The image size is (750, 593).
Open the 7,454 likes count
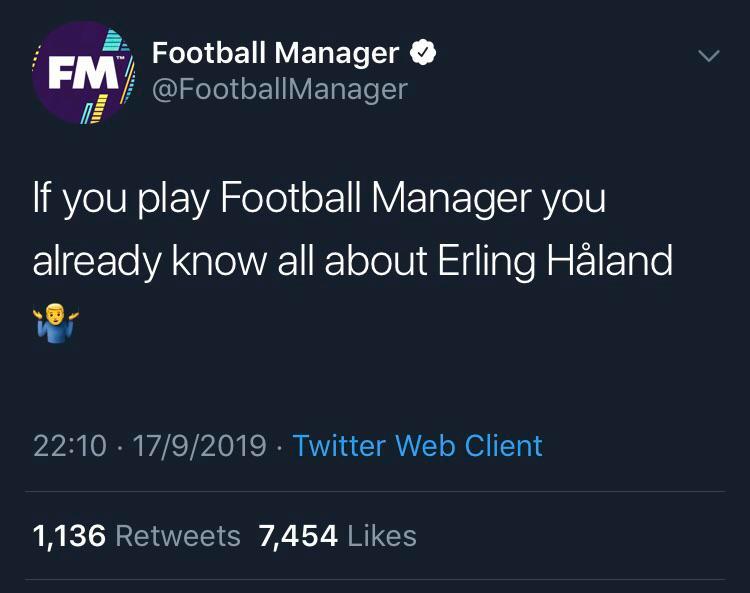(x=298, y=536)
